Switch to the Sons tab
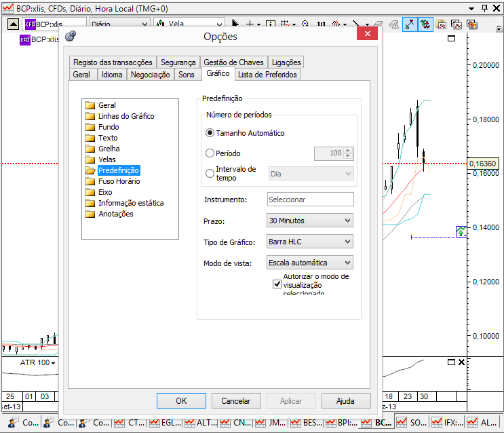This screenshot has height=433, width=504. click(187, 74)
